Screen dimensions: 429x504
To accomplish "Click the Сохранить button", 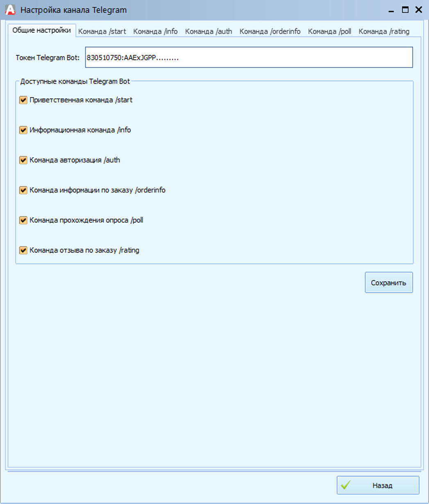I will 389,283.
